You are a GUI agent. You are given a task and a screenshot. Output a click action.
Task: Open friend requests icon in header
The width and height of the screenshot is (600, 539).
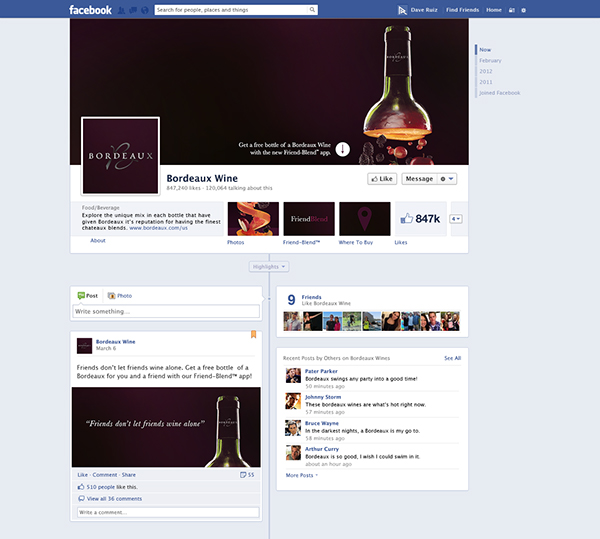point(121,10)
